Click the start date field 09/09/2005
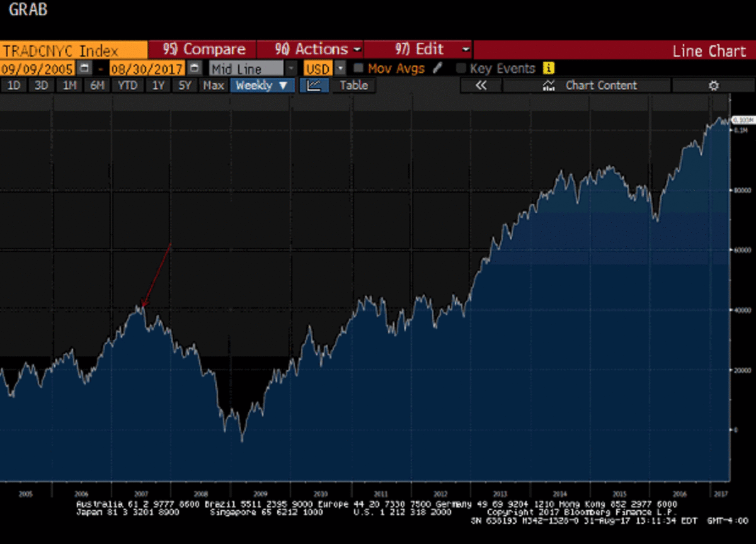Screen dimensions: 756x544 [x=38, y=68]
